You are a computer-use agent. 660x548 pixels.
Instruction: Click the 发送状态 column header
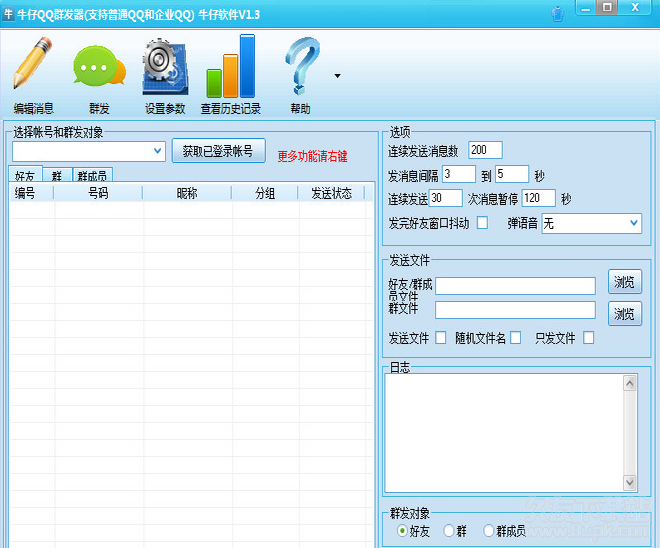click(x=331, y=193)
